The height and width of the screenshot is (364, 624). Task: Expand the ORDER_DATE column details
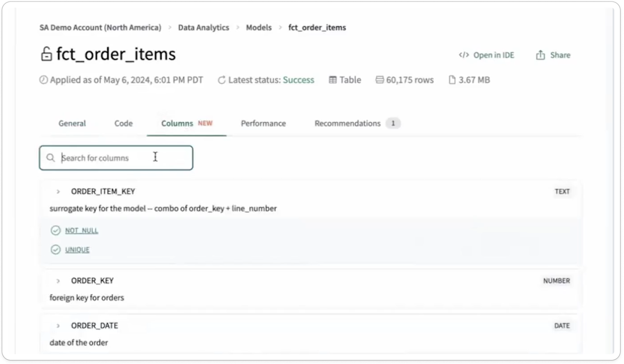coord(58,325)
